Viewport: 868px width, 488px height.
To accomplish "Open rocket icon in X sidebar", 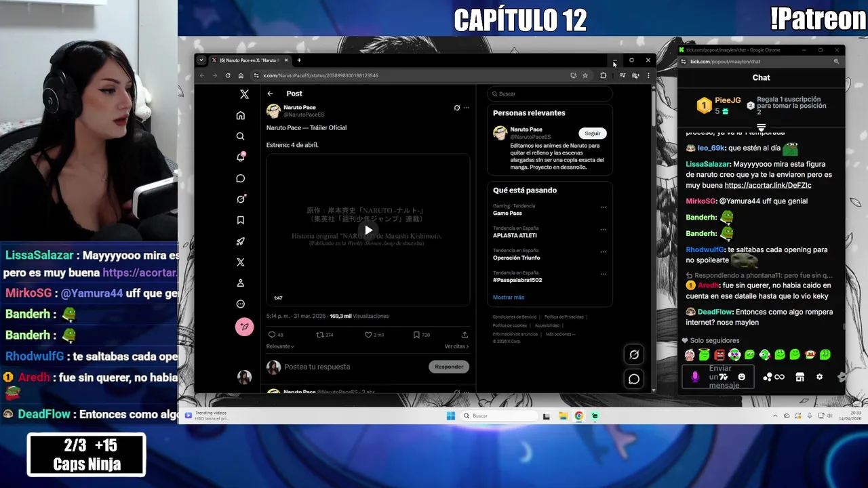I will click(240, 241).
